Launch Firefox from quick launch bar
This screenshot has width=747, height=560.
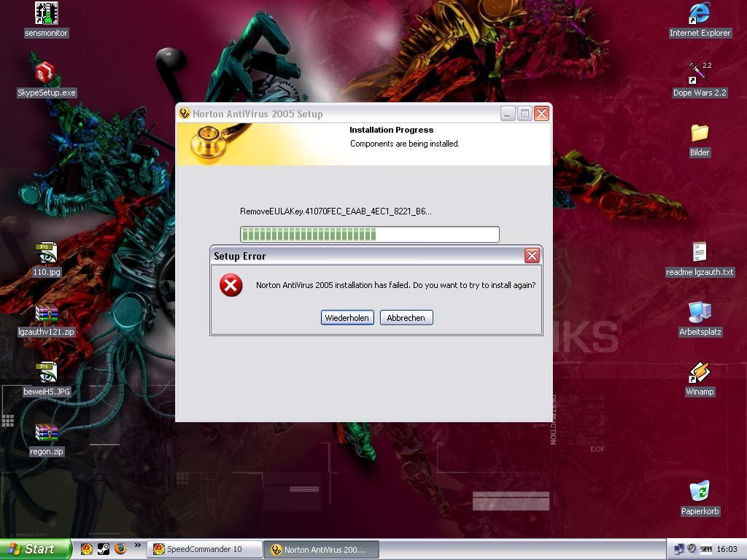click(x=120, y=548)
